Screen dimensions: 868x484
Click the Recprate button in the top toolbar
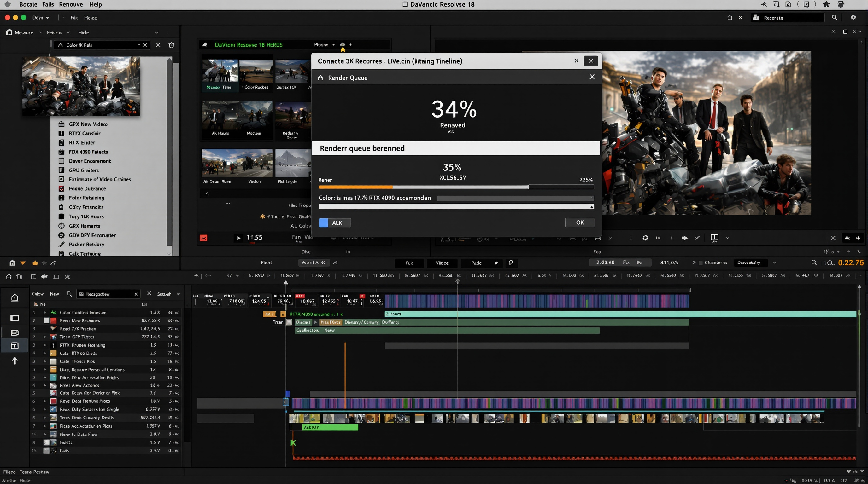(788, 18)
